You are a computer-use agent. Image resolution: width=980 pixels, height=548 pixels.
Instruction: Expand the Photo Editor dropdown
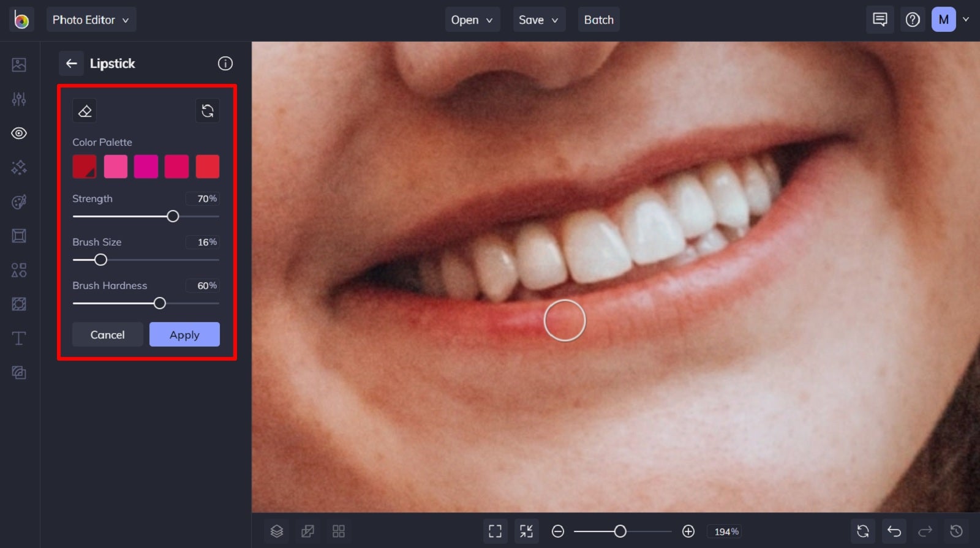91,20
